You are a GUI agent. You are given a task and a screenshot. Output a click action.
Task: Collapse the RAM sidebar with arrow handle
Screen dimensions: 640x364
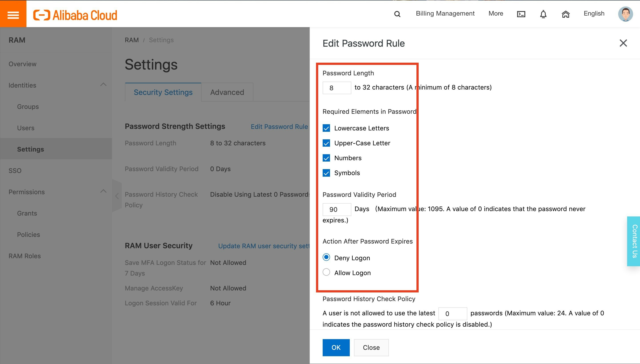pyautogui.click(x=117, y=196)
